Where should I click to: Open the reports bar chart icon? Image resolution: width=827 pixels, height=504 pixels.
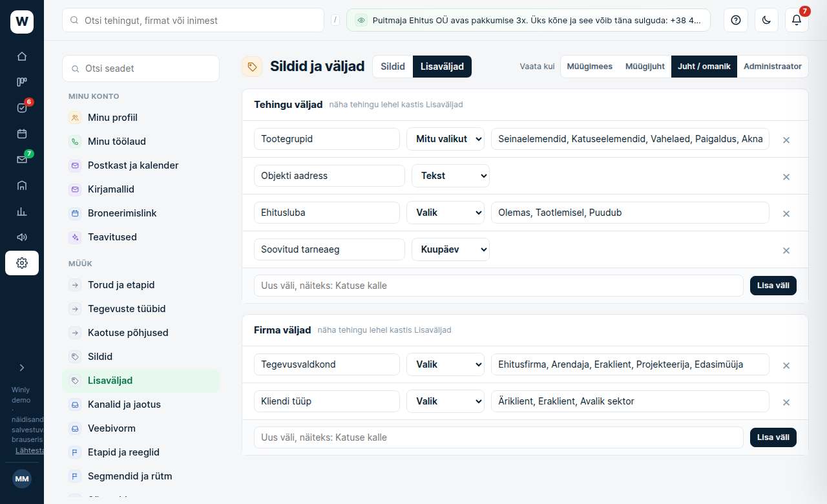22,211
